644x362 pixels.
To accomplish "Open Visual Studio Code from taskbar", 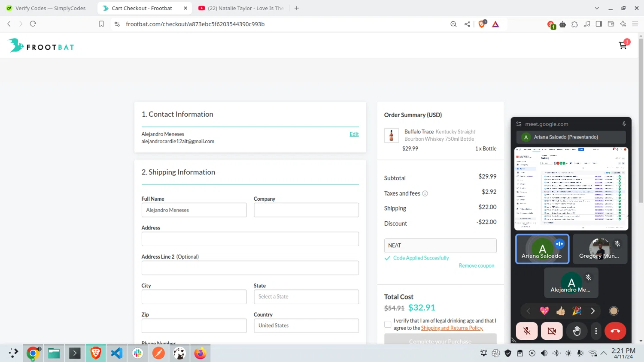I will point(117,353).
